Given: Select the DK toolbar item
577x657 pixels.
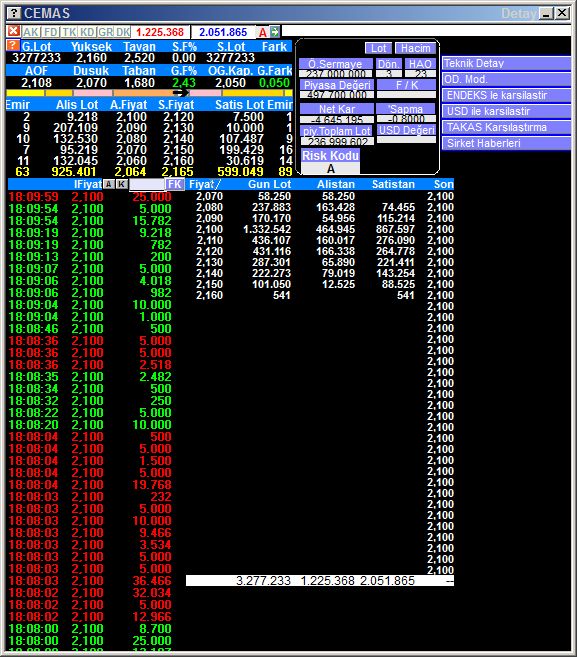Looking at the screenshot, I should 122,32.
